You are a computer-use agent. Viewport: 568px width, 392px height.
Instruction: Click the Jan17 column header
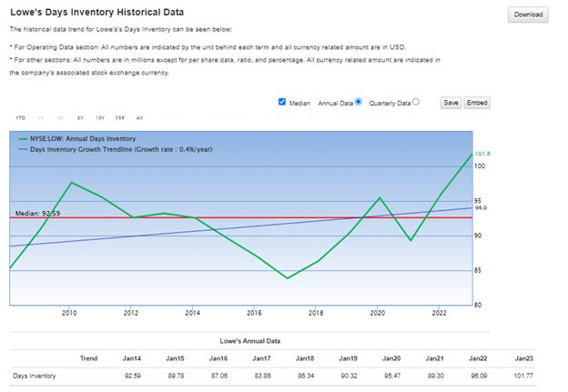261,358
